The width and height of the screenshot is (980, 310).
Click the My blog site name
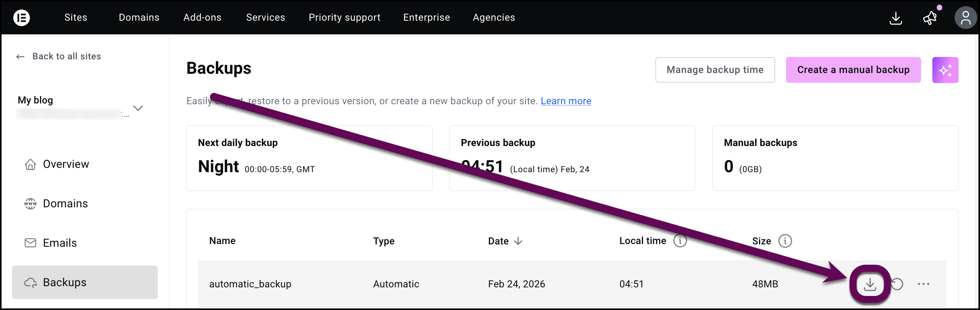[x=35, y=100]
